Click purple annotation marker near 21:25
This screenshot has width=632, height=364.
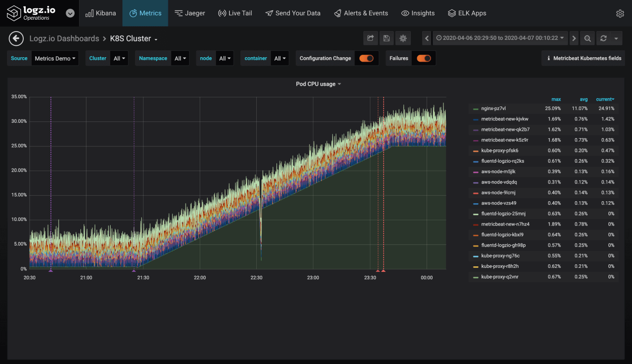click(134, 271)
